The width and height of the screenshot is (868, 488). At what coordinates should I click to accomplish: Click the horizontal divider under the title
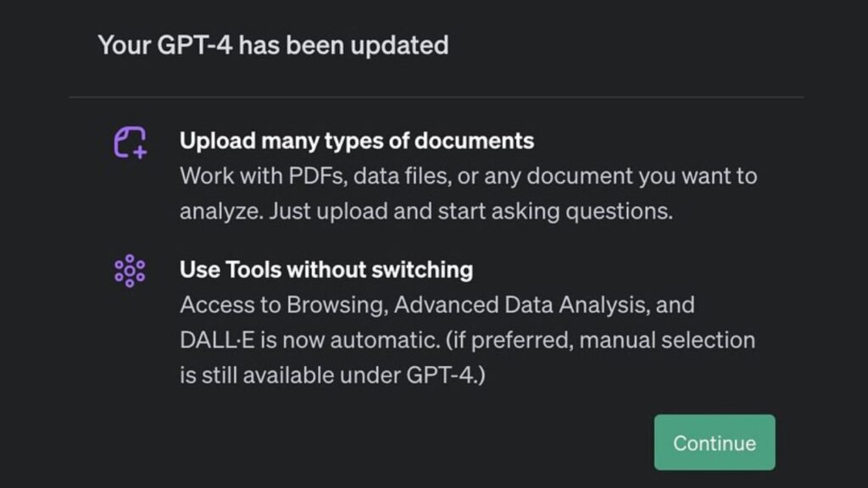[x=437, y=97]
